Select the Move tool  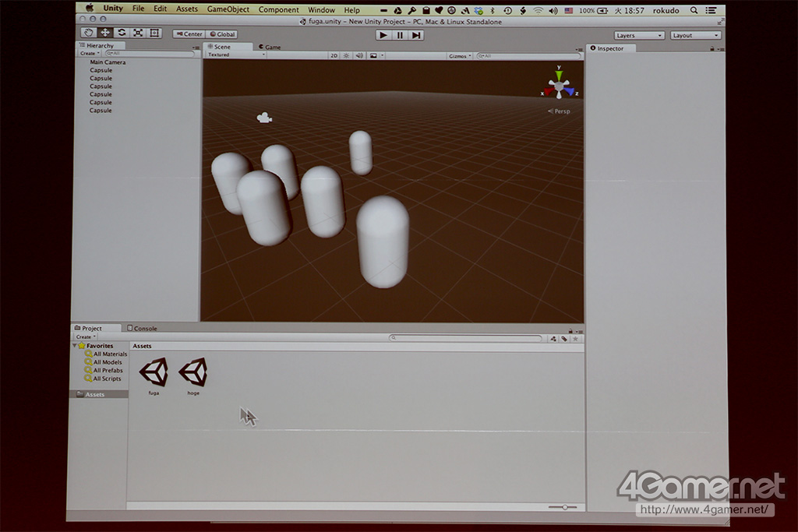pos(104,33)
